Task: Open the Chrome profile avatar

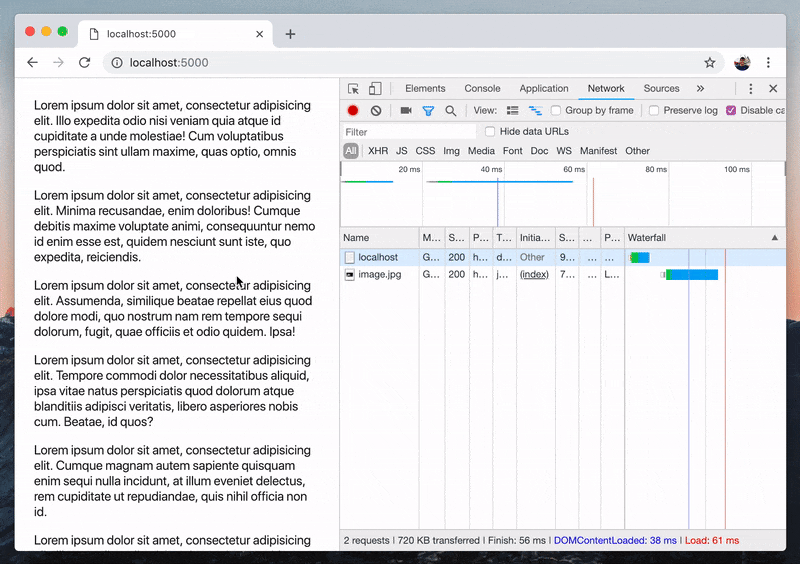Action: (742, 63)
